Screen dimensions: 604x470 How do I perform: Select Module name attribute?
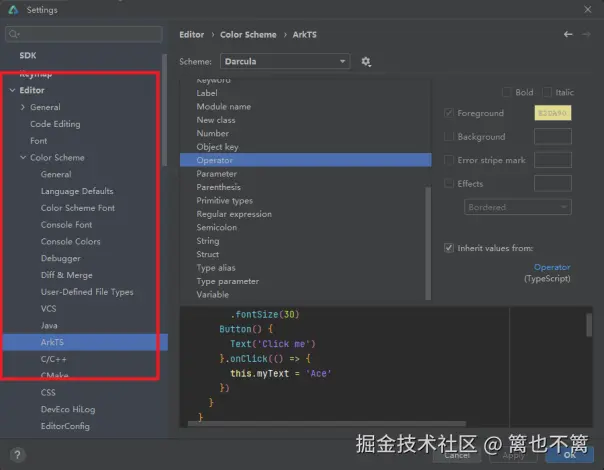[223, 107]
